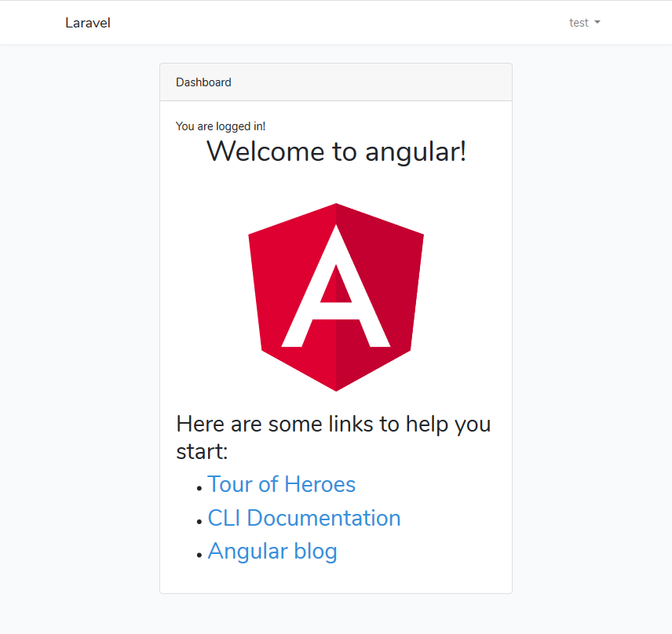The image size is (672, 634).
Task: Click the You are logged in text
Action: click(x=221, y=126)
